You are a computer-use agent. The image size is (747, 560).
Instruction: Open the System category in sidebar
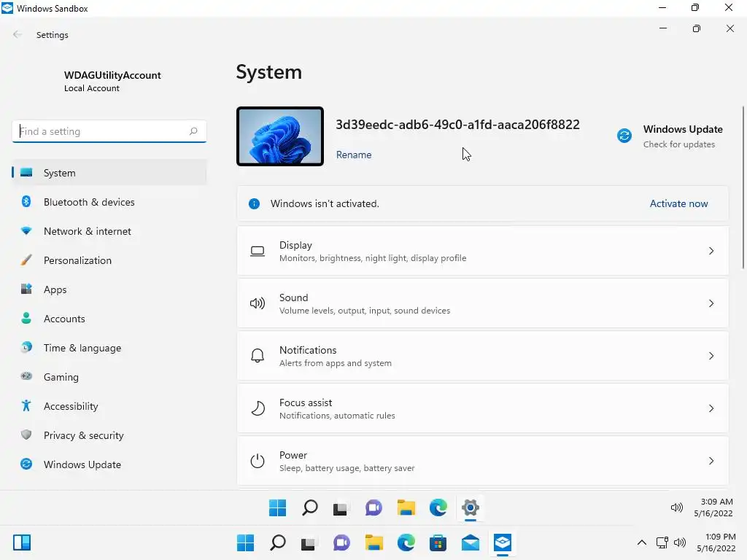[x=109, y=172]
